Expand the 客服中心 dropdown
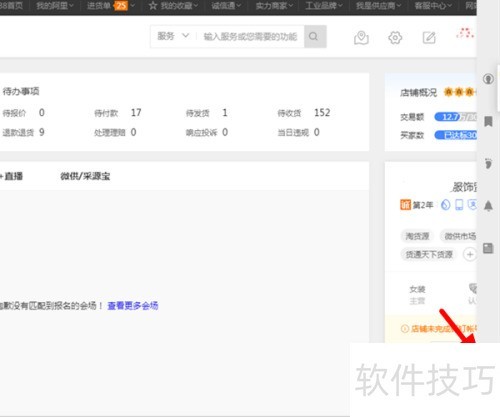 point(433,6)
